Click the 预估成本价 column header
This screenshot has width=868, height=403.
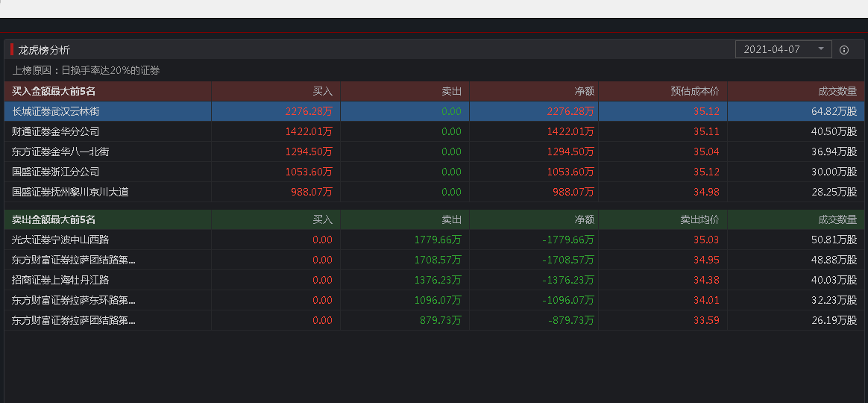tap(695, 92)
